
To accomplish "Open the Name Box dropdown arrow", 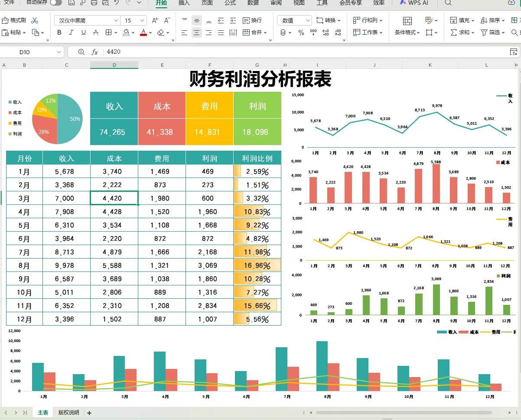I will pos(59,52).
